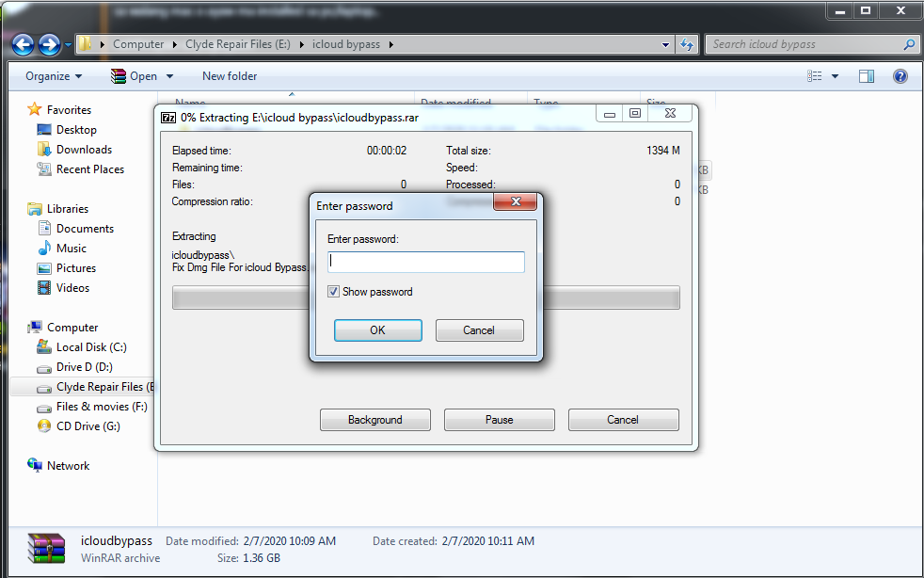
Task: Click the icloudbypass WinRAR archive icon in details pane
Action: coord(46,548)
